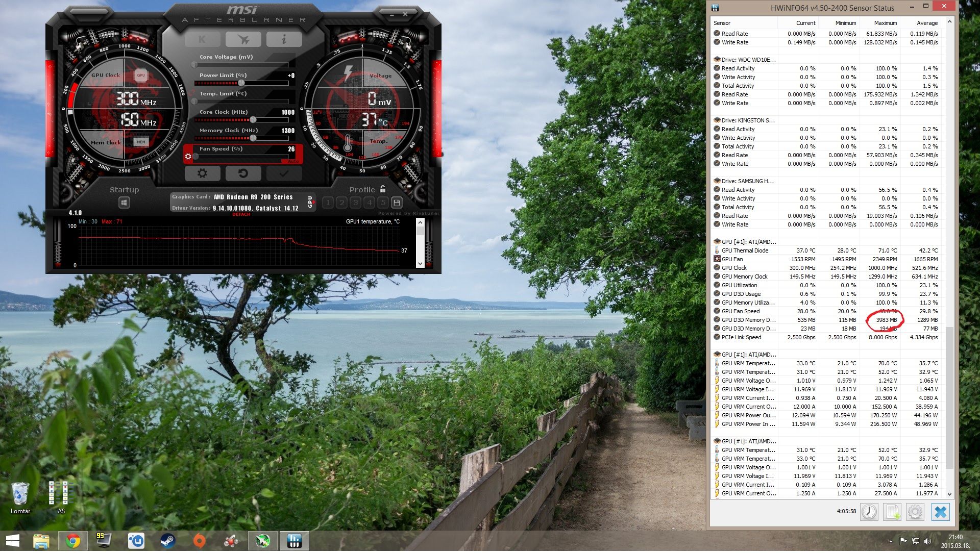Close HWiNFO sensors with blue X button
Image resolution: width=980 pixels, height=553 pixels.
pos(940,512)
